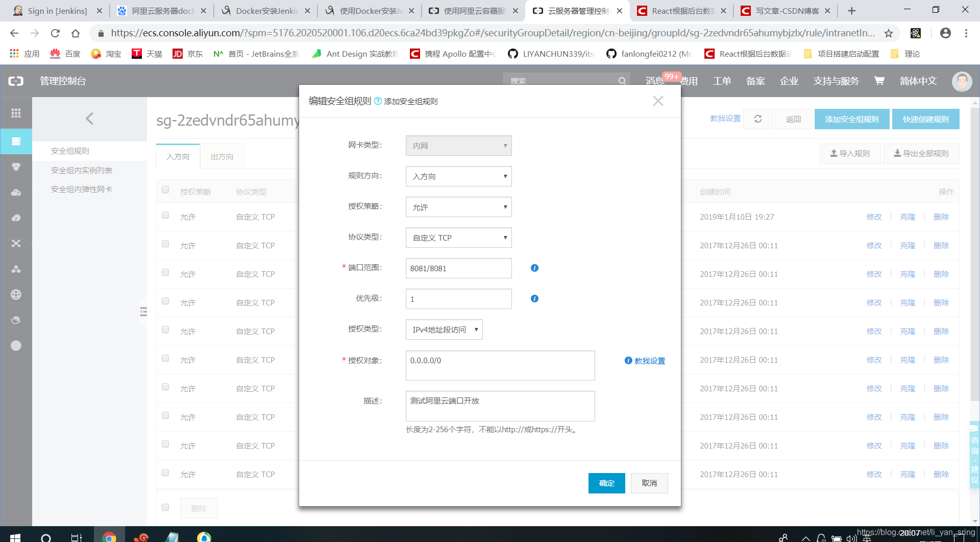The image size is (980, 542).
Task: Open the 协议类型 dropdown
Action: click(x=458, y=238)
